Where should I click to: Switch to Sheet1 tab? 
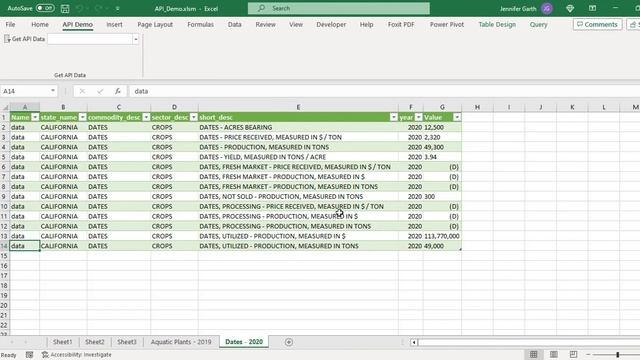(x=62, y=342)
